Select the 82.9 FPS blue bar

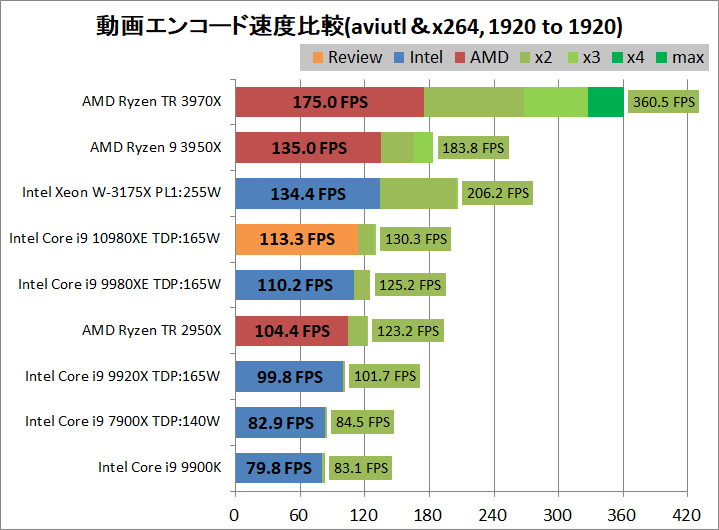coord(280,422)
